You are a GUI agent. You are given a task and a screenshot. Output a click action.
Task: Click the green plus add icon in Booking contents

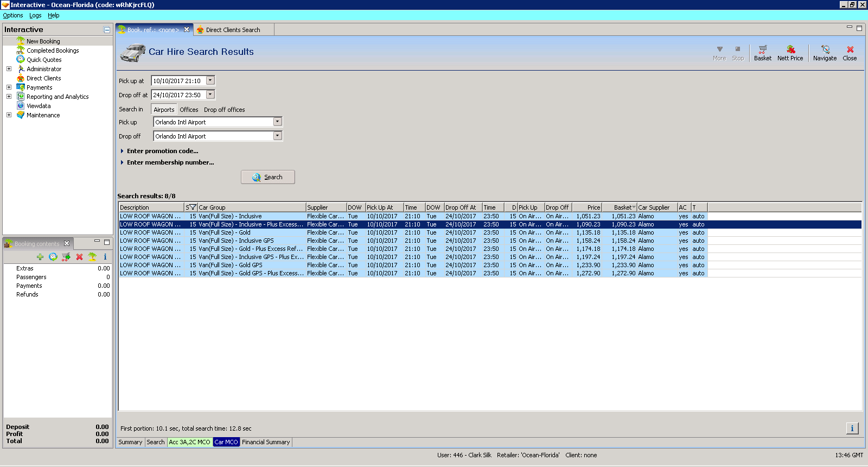[x=40, y=257]
